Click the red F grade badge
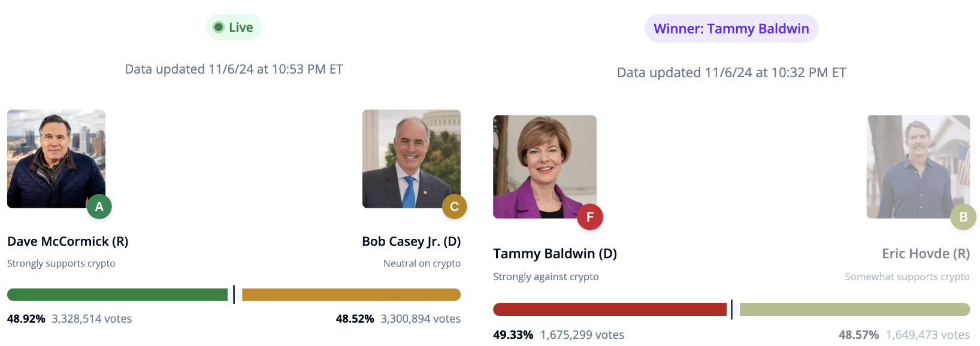The width and height of the screenshot is (980, 346). coord(590,217)
